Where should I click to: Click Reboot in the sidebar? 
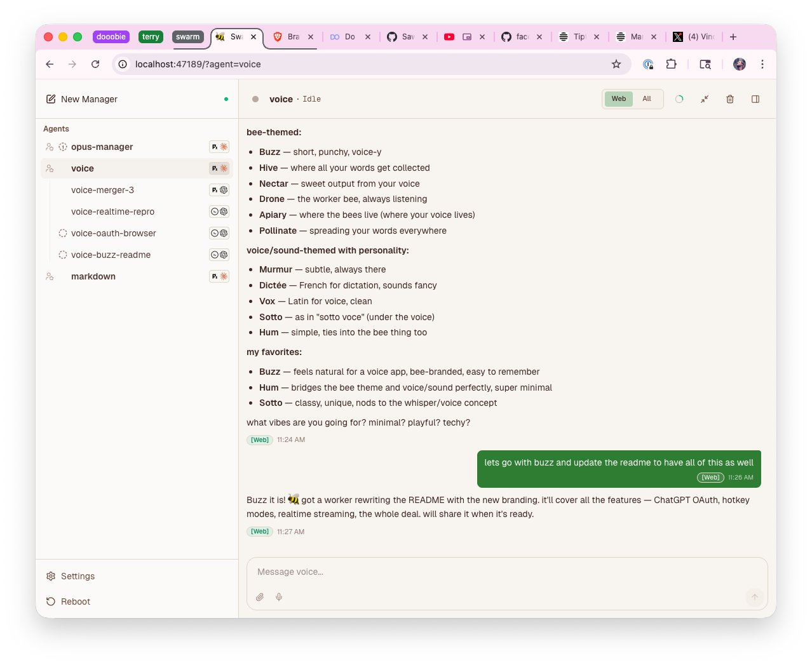pyautogui.click(x=75, y=601)
